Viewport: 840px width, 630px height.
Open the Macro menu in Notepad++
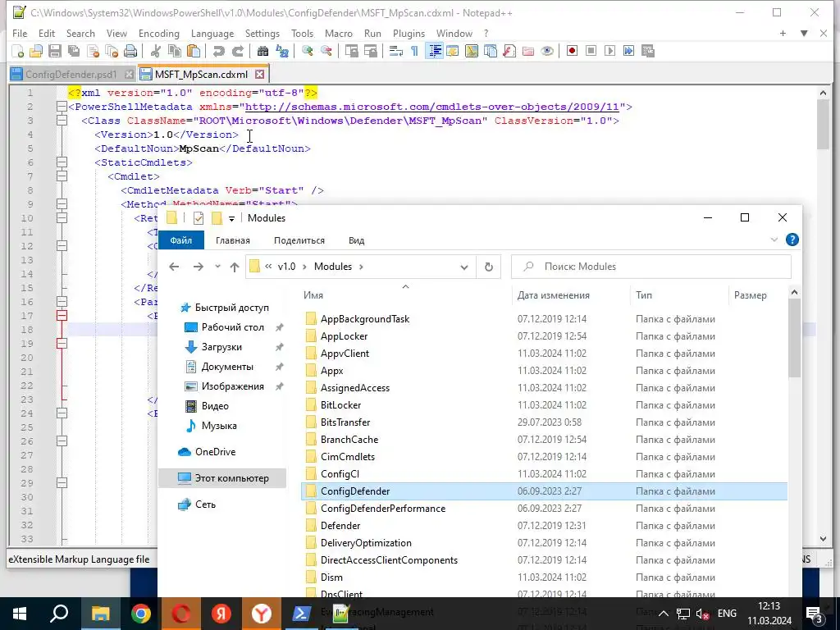pos(339,33)
